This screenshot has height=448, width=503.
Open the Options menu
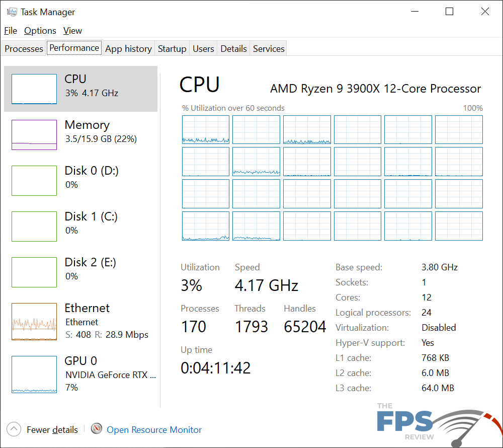point(40,31)
